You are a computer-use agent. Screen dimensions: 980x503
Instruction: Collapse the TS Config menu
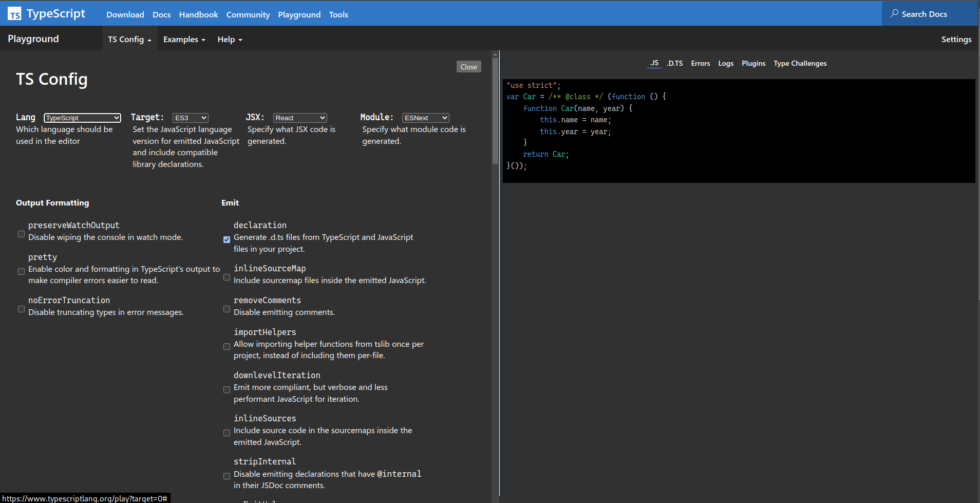(x=129, y=39)
